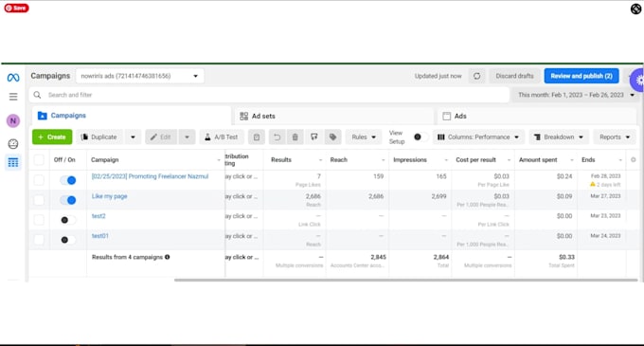Open the nowrin's ads account dropdown
This screenshot has height=346, width=644.
click(139, 76)
